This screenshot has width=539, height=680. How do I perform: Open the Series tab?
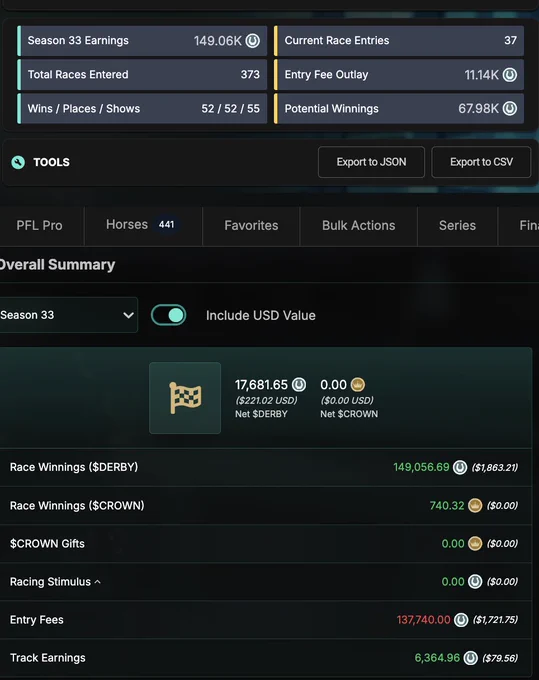[457, 226]
